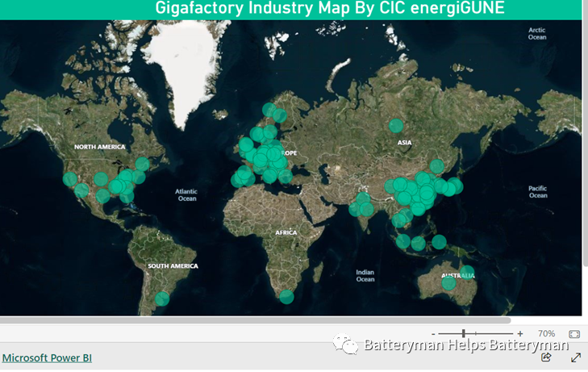Screen dimensions: 588x372
Task: Select the bubble in northeast China near Korea
Action: pyautogui.click(x=437, y=166)
